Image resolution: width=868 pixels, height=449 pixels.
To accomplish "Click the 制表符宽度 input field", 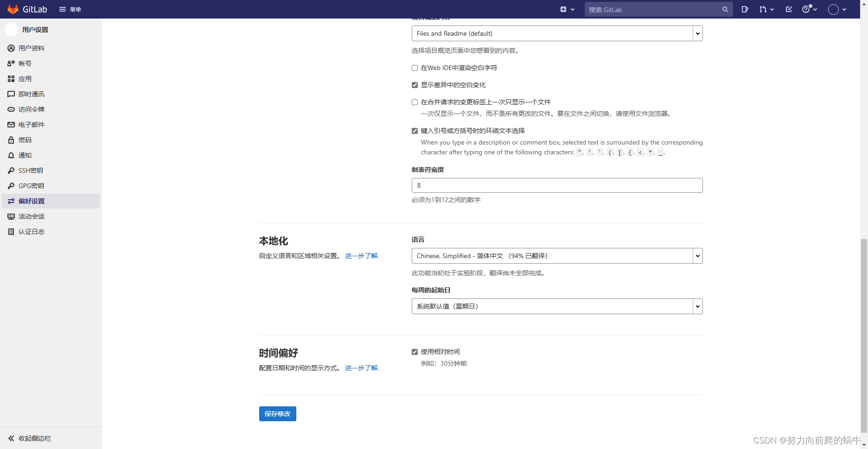I will (x=557, y=185).
